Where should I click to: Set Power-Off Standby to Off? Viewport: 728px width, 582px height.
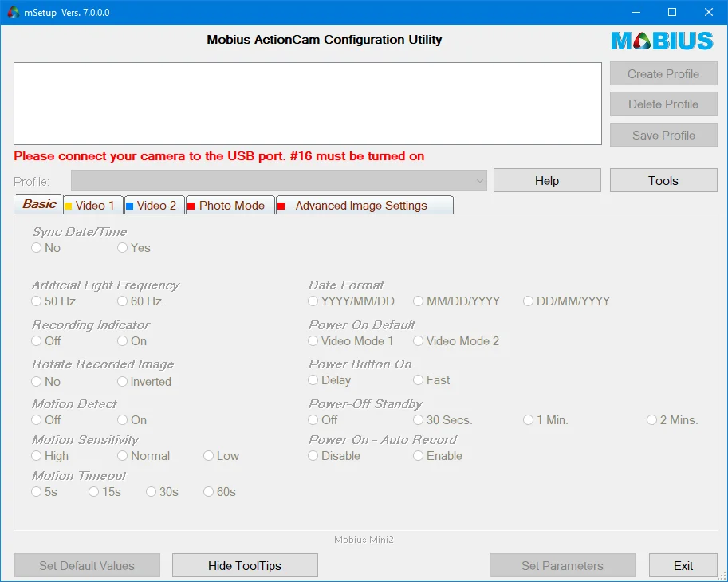(323, 420)
